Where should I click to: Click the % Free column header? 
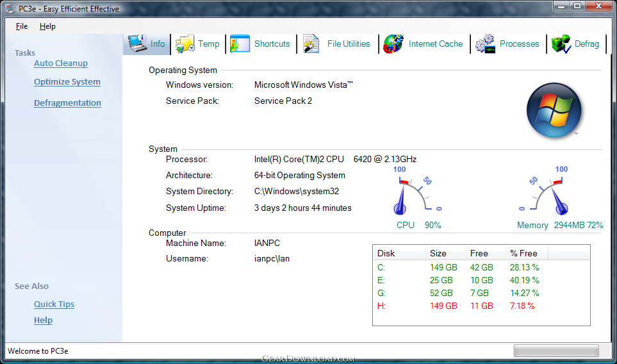pyautogui.click(x=527, y=253)
